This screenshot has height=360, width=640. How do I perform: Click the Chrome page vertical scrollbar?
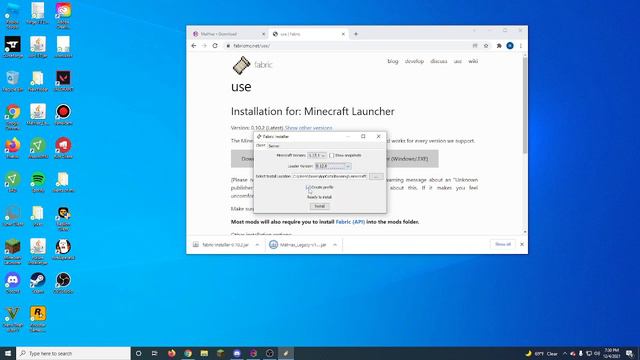coord(524,106)
